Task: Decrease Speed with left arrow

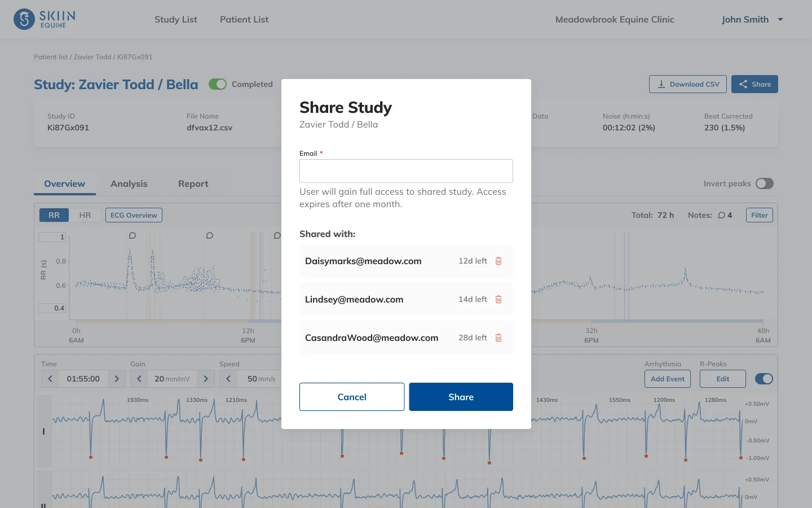Action: (228, 379)
